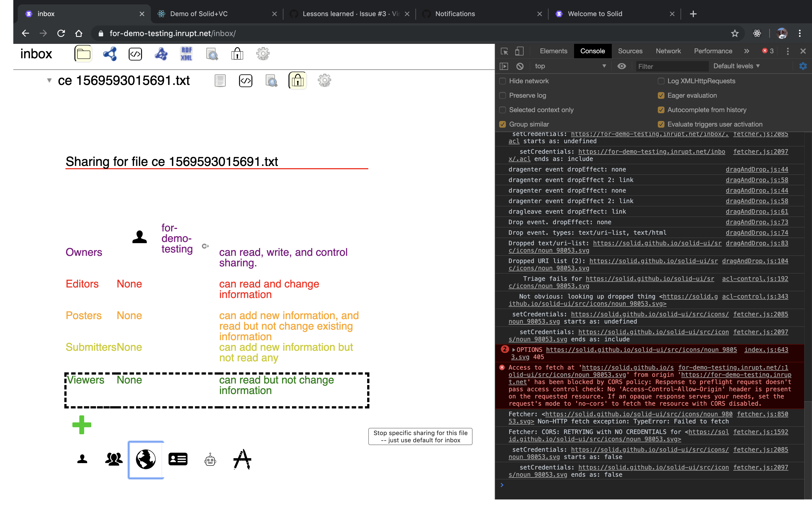
Task: Click the highlighted sharing lock icon for the file
Action: 297,81
